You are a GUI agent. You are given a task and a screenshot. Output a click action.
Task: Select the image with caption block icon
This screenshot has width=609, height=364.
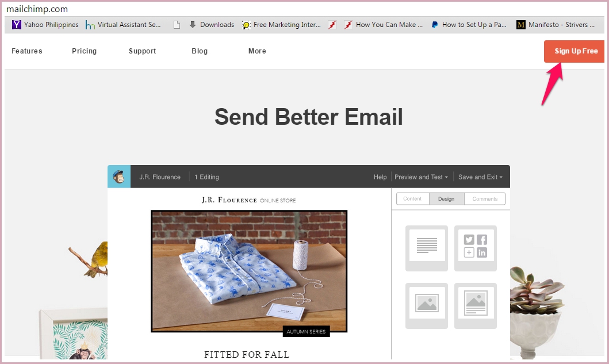pyautogui.click(x=476, y=306)
